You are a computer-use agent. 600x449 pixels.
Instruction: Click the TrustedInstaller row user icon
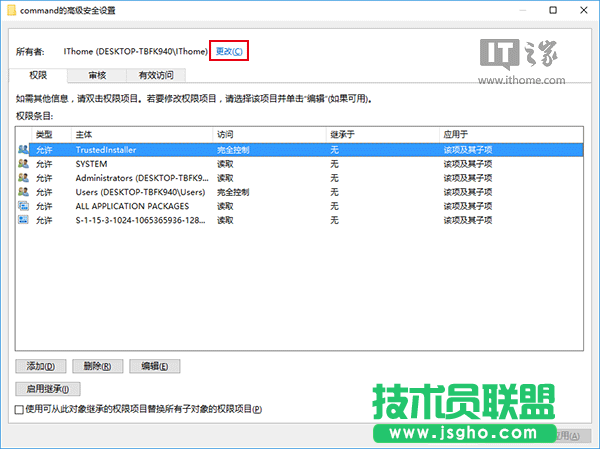click(x=23, y=149)
